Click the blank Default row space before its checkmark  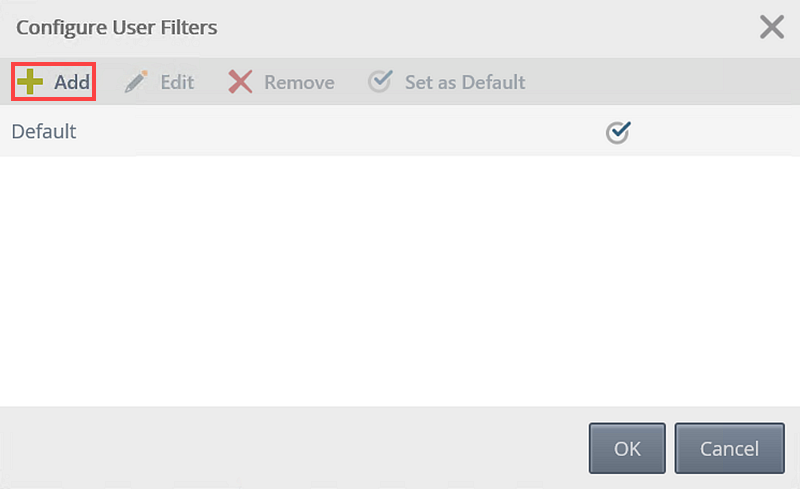pyautogui.click(x=340, y=132)
